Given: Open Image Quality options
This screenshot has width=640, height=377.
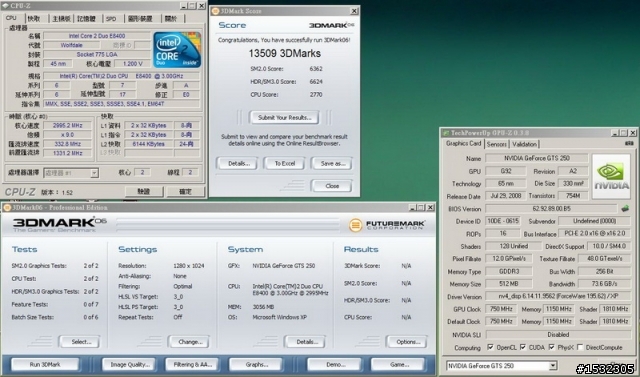Looking at the screenshot, I should 129,364.
